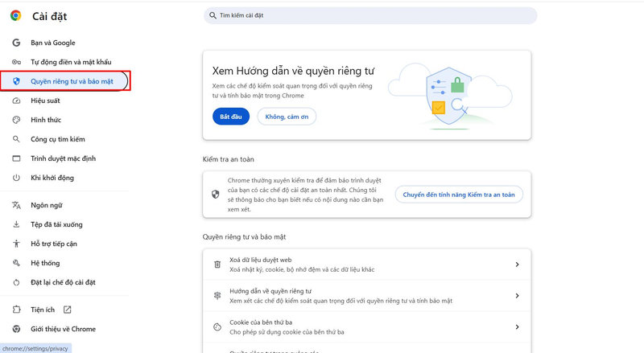644x353 pixels.
Task: Open Cookie của bên thứ ba chevron arrow
Action: pyautogui.click(x=517, y=326)
